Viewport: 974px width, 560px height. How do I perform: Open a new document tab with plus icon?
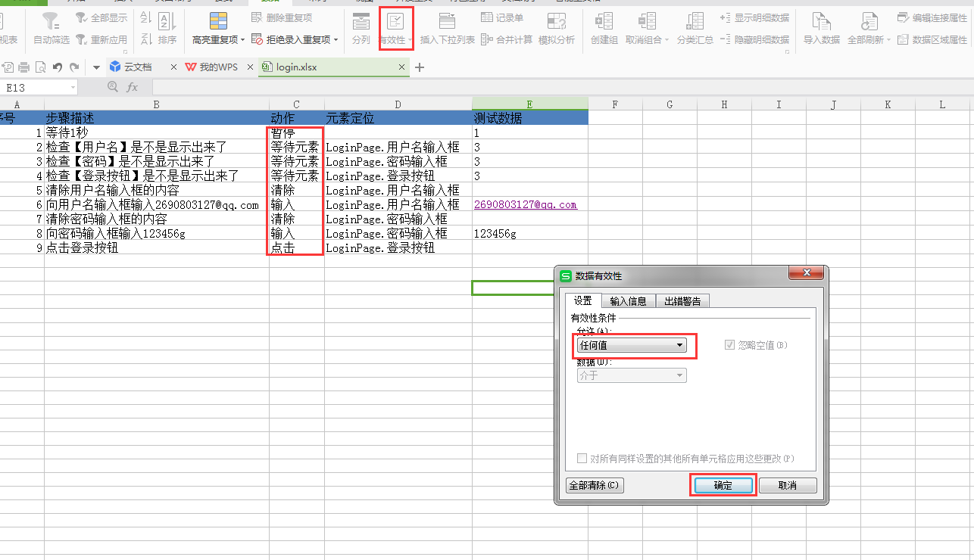point(420,67)
